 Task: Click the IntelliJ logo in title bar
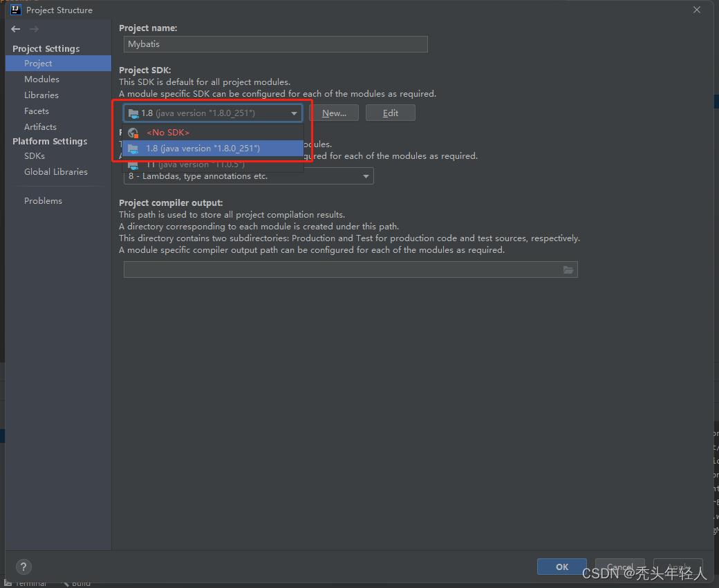click(16, 10)
